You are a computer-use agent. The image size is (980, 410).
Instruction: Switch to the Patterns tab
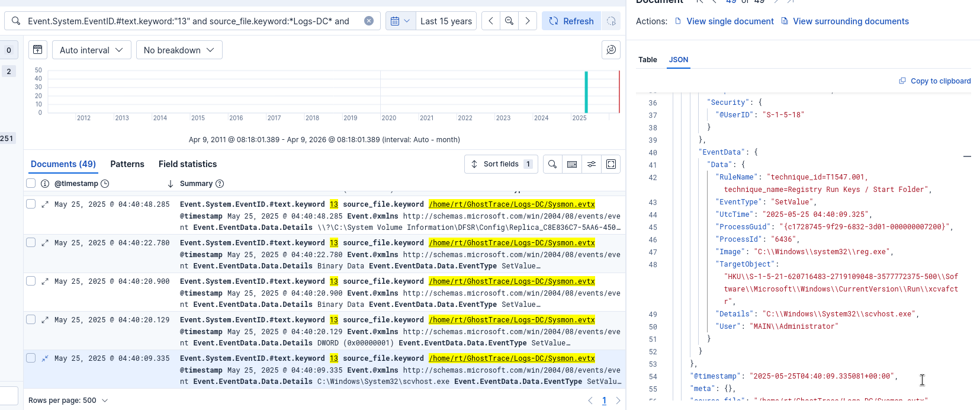[127, 164]
